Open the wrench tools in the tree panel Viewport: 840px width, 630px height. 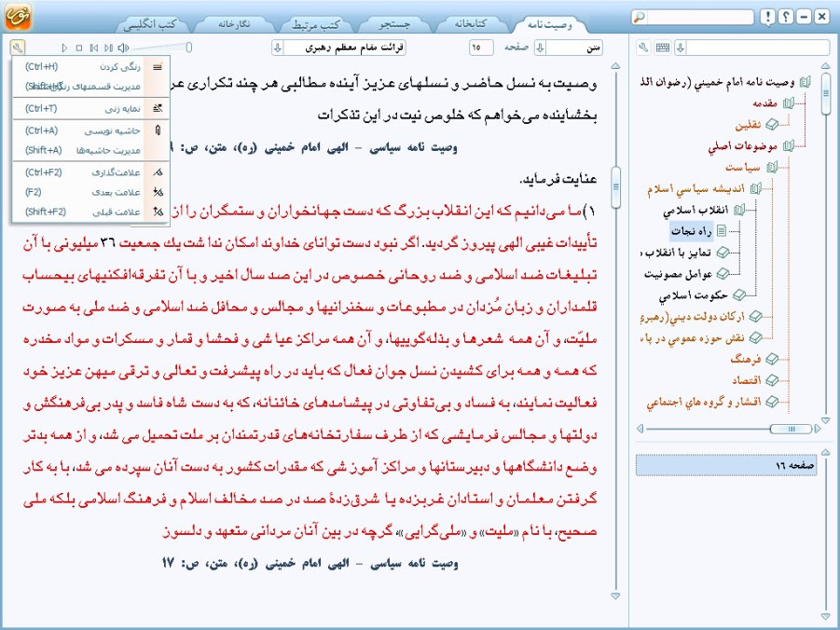[643, 48]
